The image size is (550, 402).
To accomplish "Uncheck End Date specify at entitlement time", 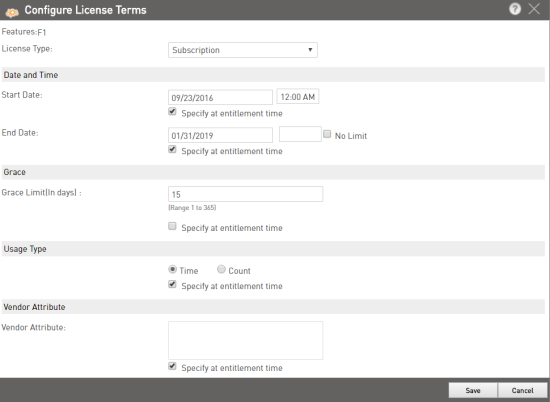I will pyautogui.click(x=172, y=149).
